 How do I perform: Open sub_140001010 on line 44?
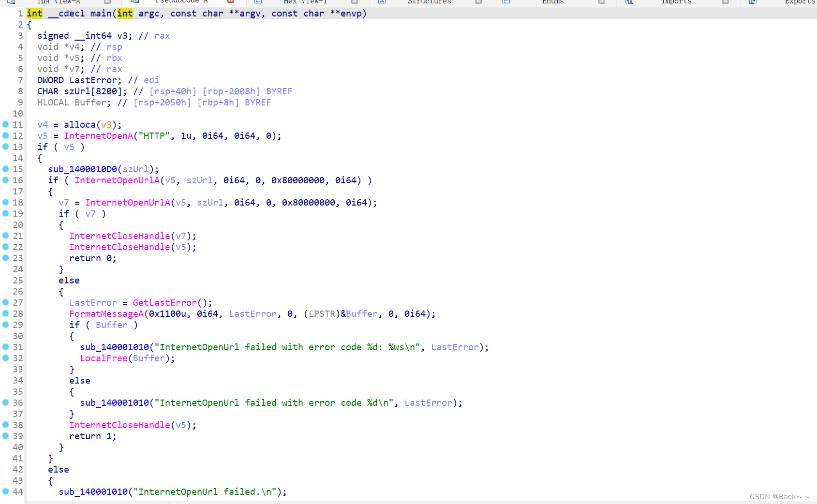tap(93, 492)
